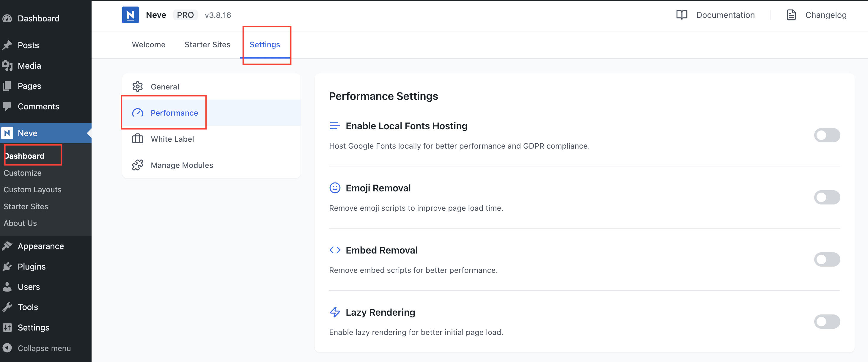This screenshot has width=868, height=362.
Task: Open Custom Layouts submenu link
Action: [32, 190]
